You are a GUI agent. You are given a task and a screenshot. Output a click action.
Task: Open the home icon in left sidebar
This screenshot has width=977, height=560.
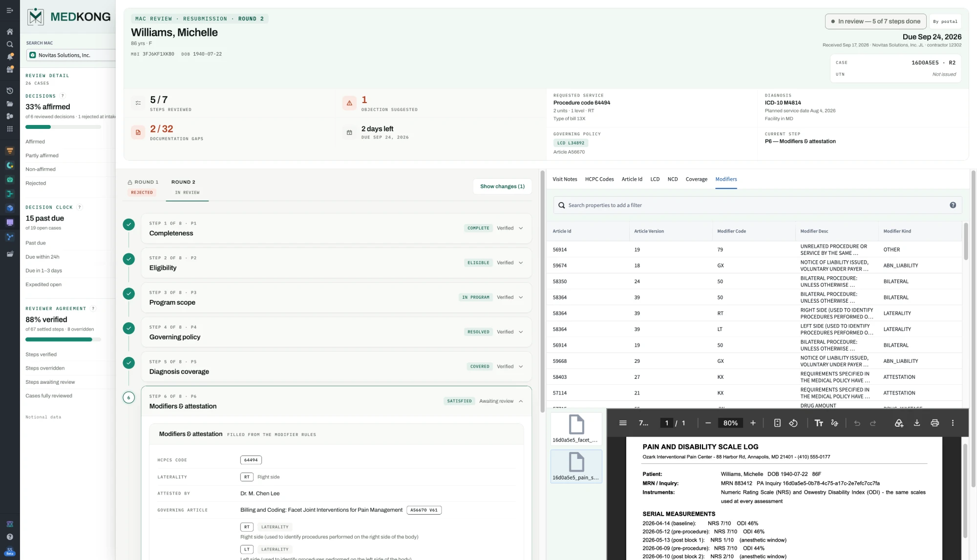point(10,32)
